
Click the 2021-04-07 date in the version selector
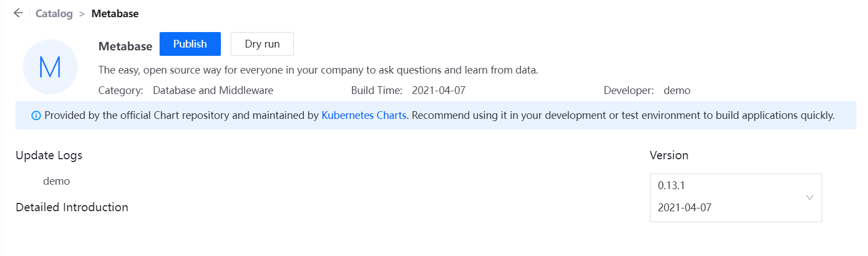point(685,208)
